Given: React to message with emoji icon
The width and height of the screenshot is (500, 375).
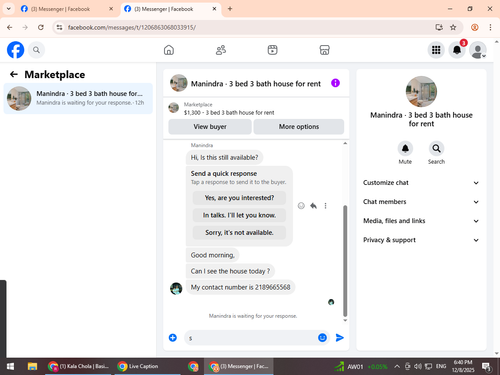Looking at the screenshot, I should [301, 206].
